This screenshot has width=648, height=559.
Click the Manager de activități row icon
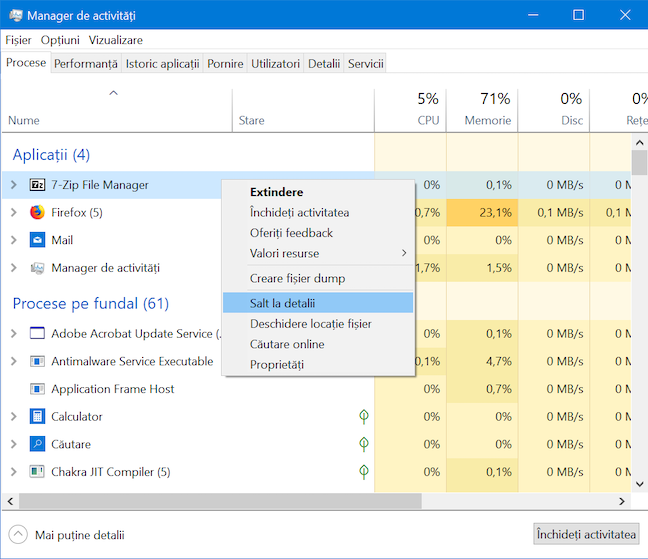pos(37,268)
